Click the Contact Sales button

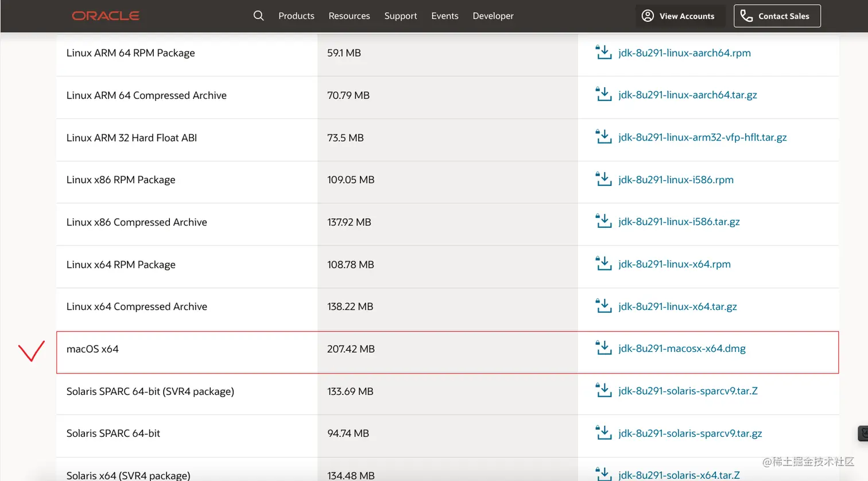pyautogui.click(x=777, y=16)
